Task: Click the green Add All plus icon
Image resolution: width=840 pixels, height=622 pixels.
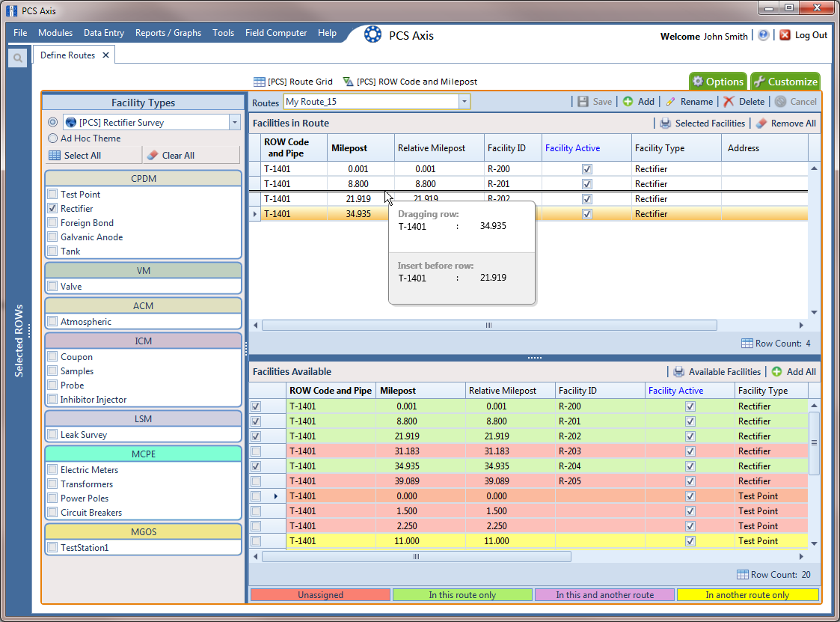Action: click(776, 371)
